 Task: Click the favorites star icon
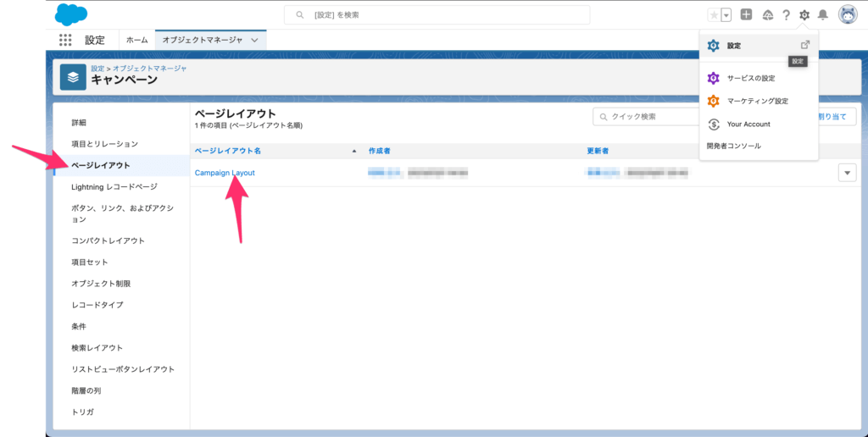[715, 15]
